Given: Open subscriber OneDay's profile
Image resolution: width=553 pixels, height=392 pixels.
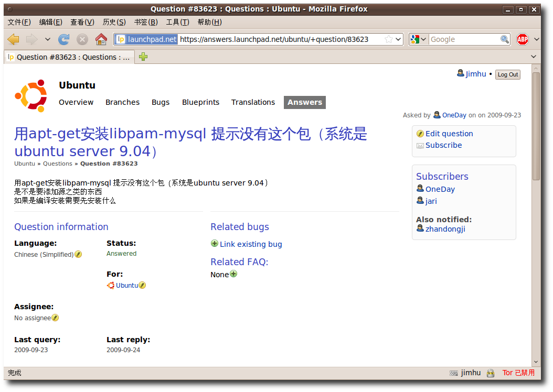Looking at the screenshot, I should pyautogui.click(x=440, y=189).
